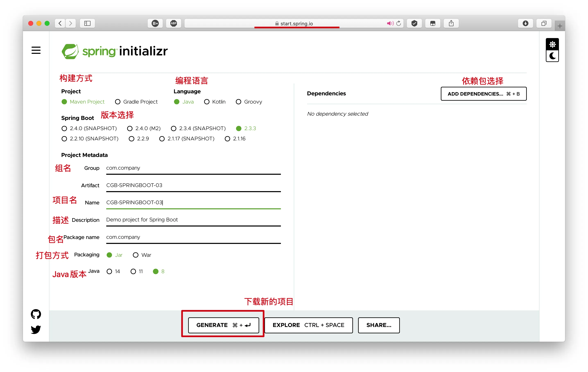Image resolution: width=588 pixels, height=372 pixels.
Task: Set packaging to Jar
Action: click(x=114, y=255)
